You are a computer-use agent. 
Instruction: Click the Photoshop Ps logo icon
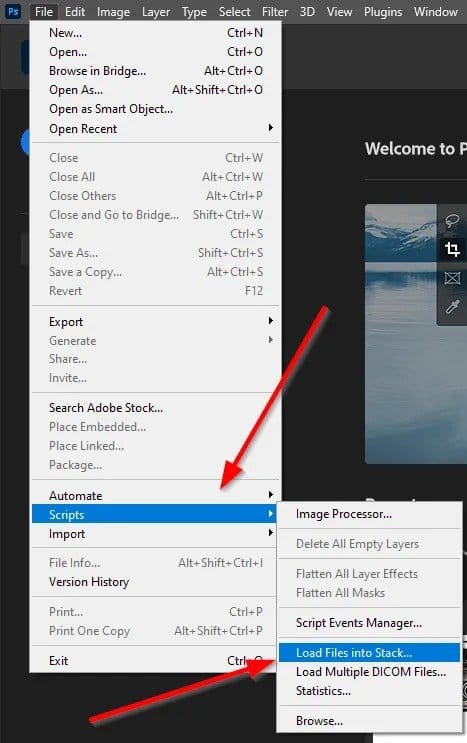(x=13, y=11)
